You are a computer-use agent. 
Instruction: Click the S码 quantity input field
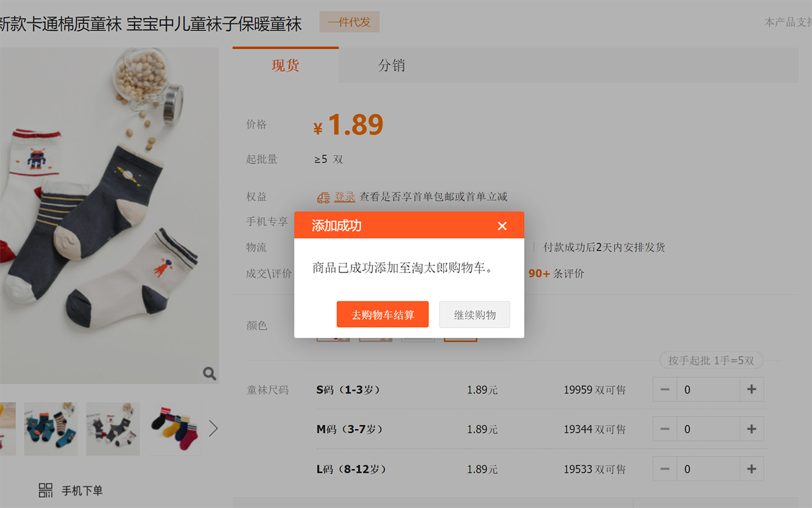(708, 389)
